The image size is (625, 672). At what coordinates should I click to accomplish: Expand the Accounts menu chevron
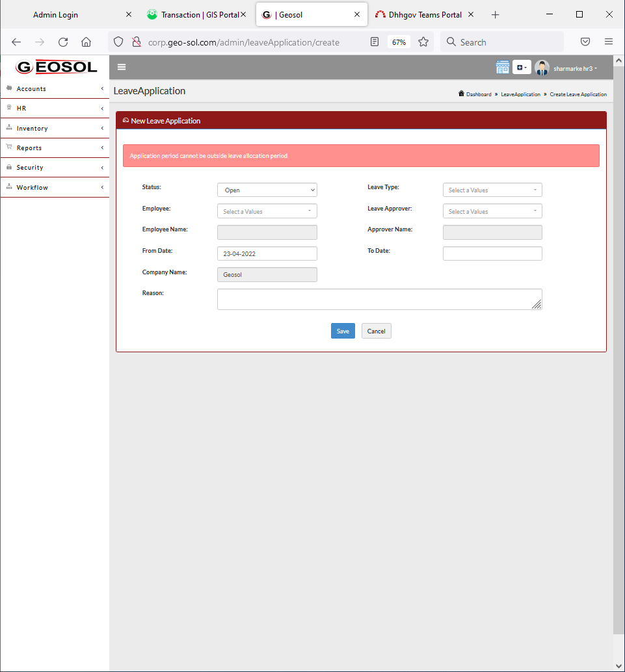102,88
